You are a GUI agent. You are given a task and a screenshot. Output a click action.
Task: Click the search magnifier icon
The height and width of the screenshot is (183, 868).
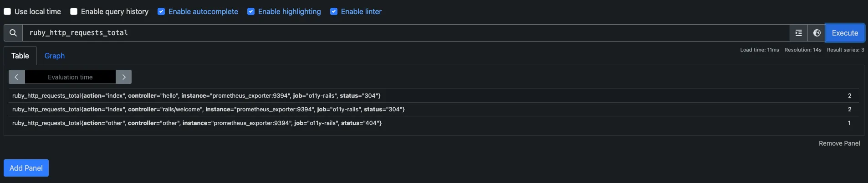click(13, 33)
